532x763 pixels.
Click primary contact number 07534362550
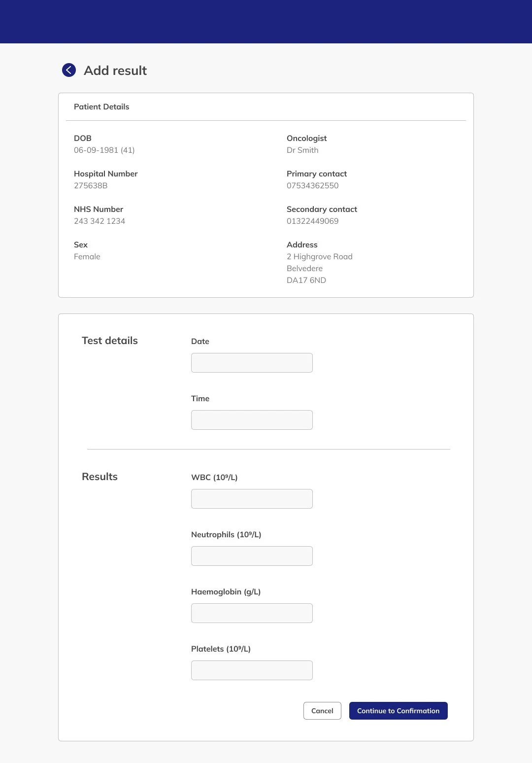(313, 185)
